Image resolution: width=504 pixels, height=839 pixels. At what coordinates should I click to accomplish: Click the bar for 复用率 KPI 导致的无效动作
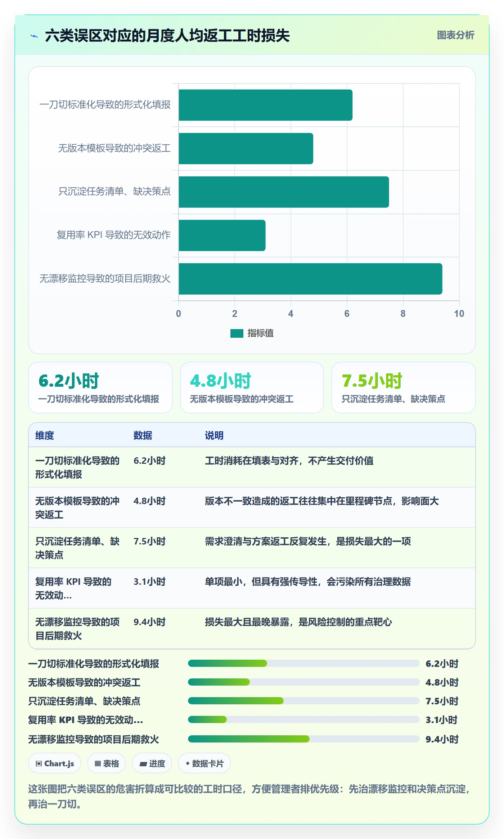pos(222,235)
